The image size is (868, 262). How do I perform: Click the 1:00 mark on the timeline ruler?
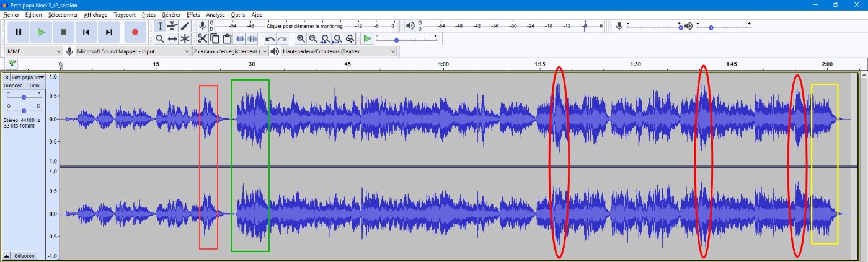point(443,64)
